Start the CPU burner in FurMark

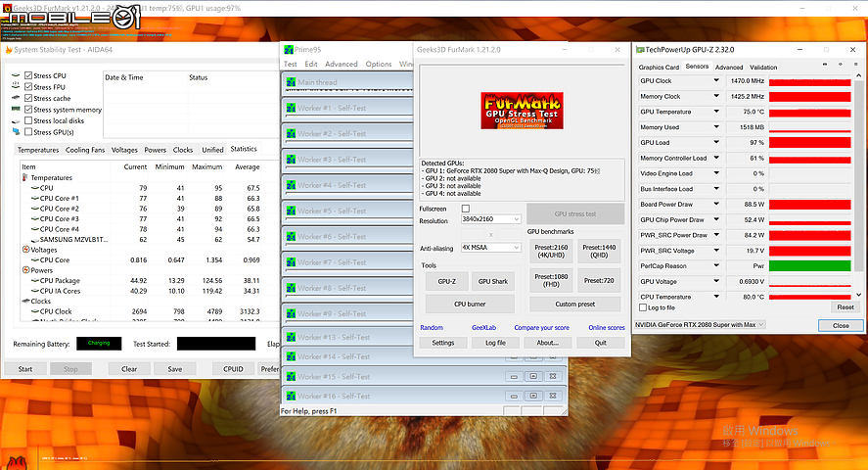tap(470, 304)
